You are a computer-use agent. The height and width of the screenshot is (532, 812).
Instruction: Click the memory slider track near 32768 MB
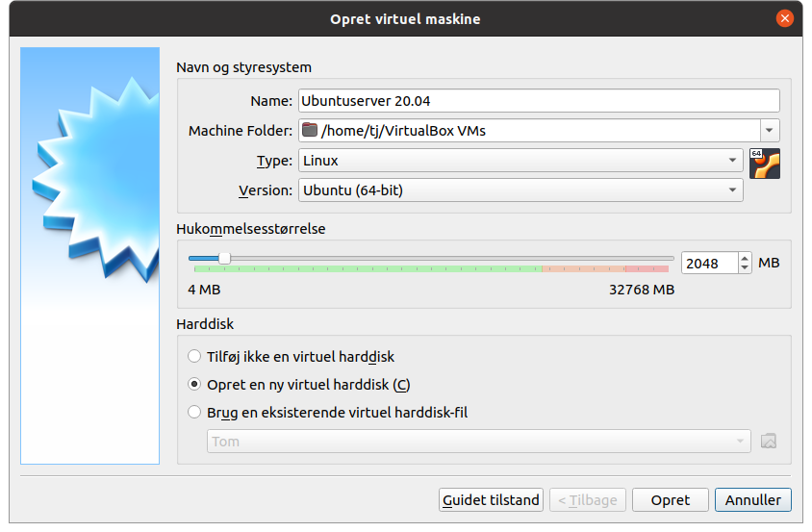click(x=666, y=258)
